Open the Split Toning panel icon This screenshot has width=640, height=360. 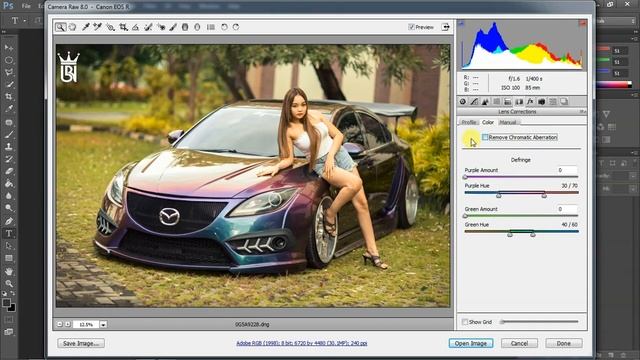point(508,102)
